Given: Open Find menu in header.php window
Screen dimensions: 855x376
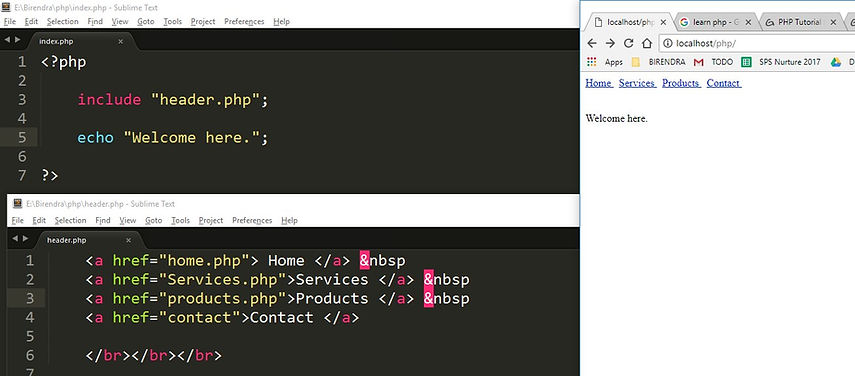Looking at the screenshot, I should tap(103, 221).
